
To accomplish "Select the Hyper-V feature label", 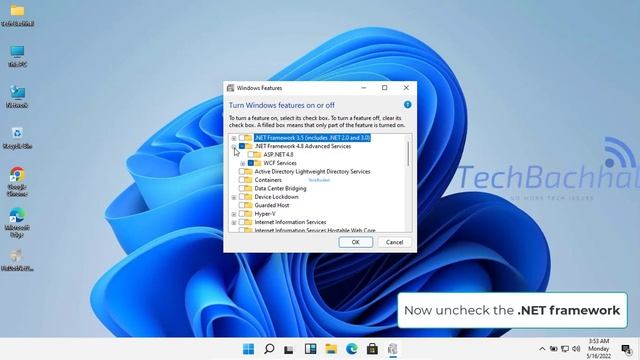I will 265,214.
